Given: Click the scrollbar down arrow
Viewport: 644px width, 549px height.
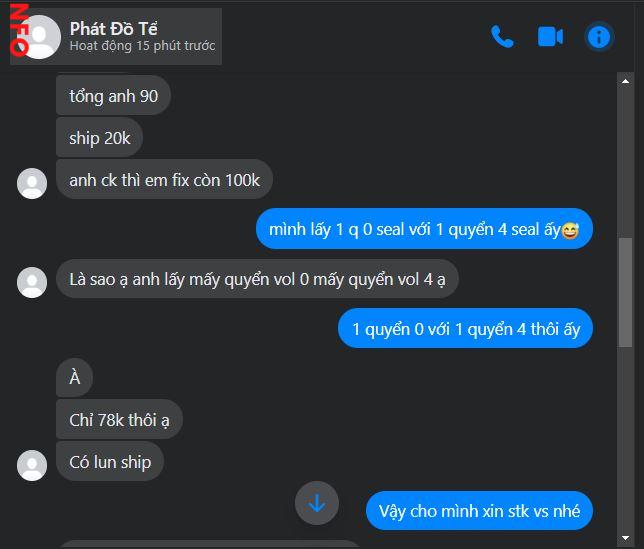Looking at the screenshot, I should (625, 538).
